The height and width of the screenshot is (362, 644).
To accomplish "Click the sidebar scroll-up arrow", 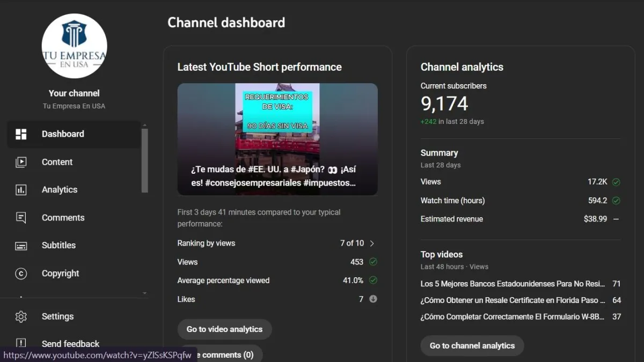I will pyautogui.click(x=144, y=125).
